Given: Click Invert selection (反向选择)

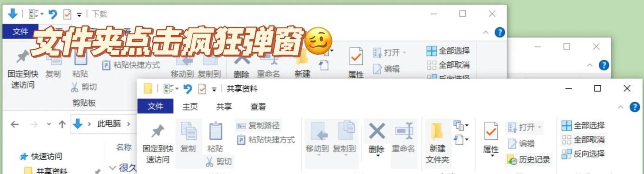Looking at the screenshot, I should (x=583, y=154).
